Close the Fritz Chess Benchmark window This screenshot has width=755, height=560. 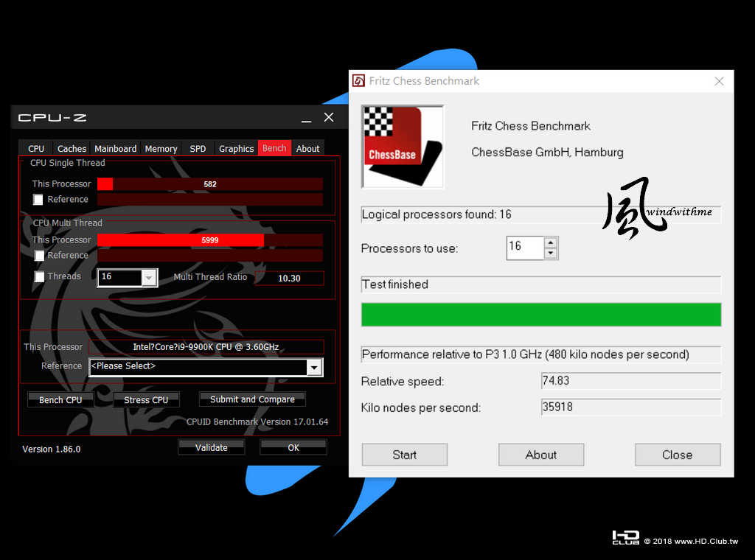719,81
